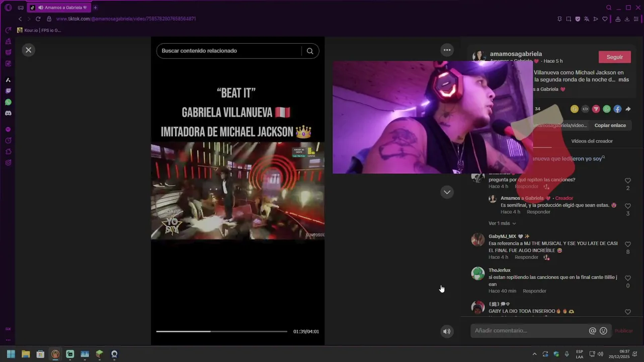The height and width of the screenshot is (362, 644).
Task: Click the translate page icon in toolbar
Action: 587,19
